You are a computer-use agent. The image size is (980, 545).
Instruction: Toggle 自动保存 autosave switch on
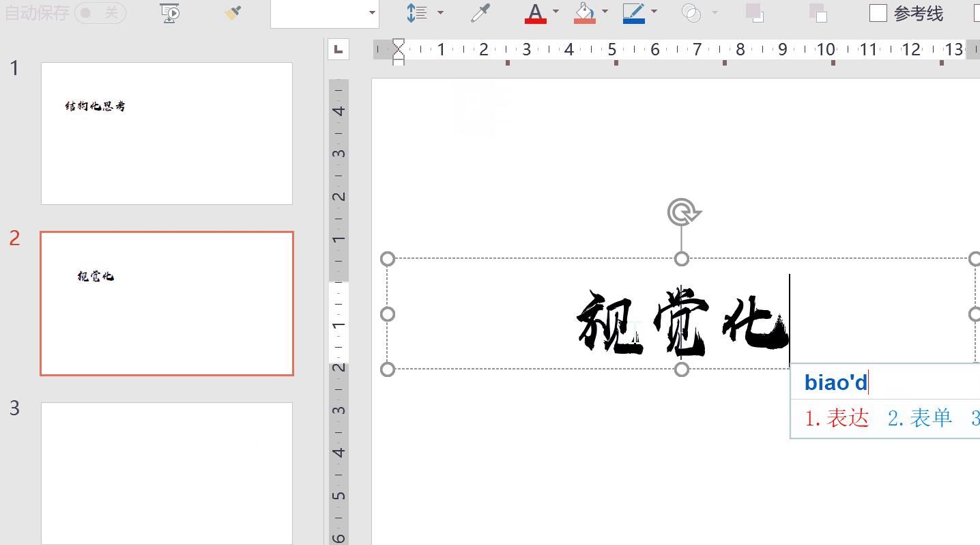point(100,12)
